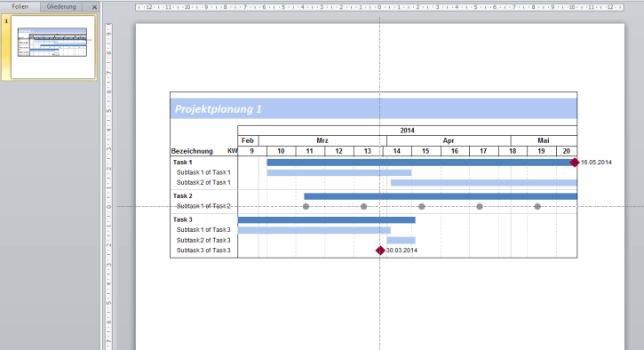Click the KW label

tap(232, 151)
